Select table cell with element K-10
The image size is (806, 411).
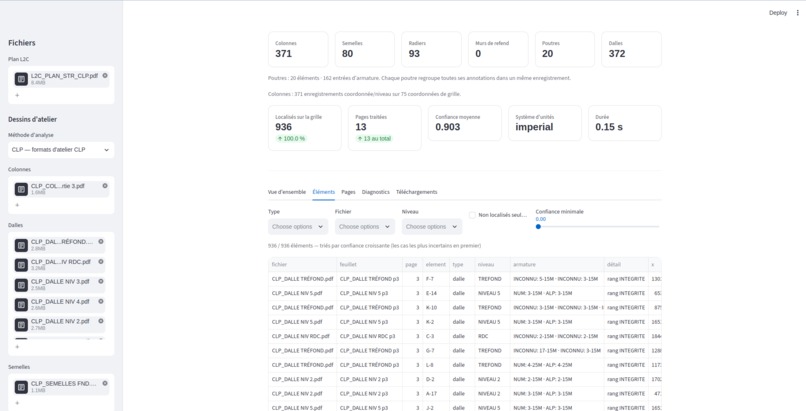tap(436, 308)
